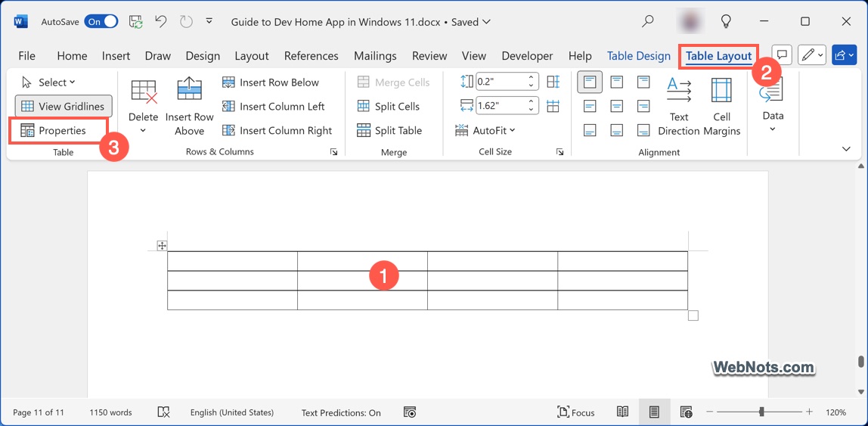Switch to the Layout tab
This screenshot has height=426, width=868.
coord(251,56)
